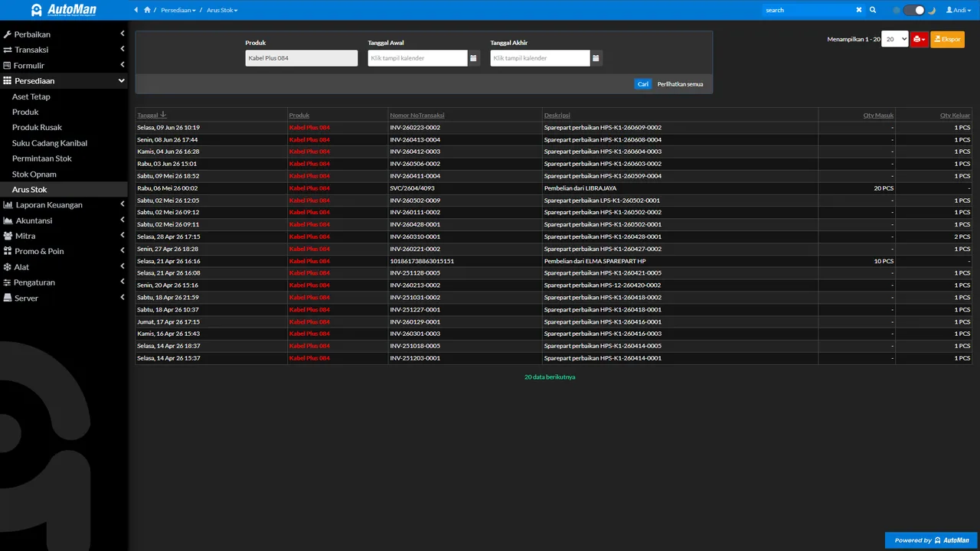Clear the search box with the X icon
This screenshot has width=980, height=551.
(x=859, y=10)
